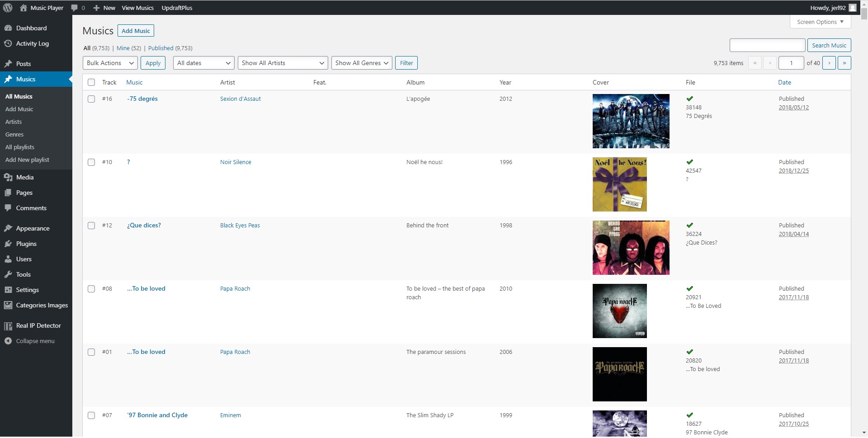Click the Search Music button
Image resolution: width=868 pixels, height=438 pixels.
(829, 45)
